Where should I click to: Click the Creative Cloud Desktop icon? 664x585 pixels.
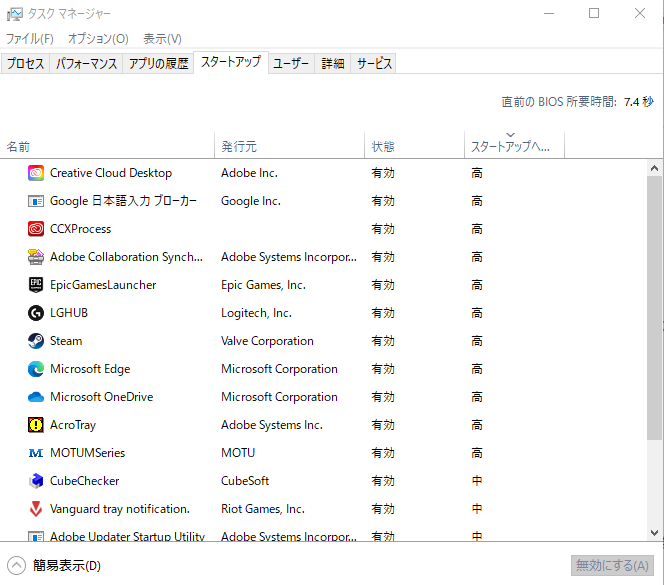tap(36, 173)
